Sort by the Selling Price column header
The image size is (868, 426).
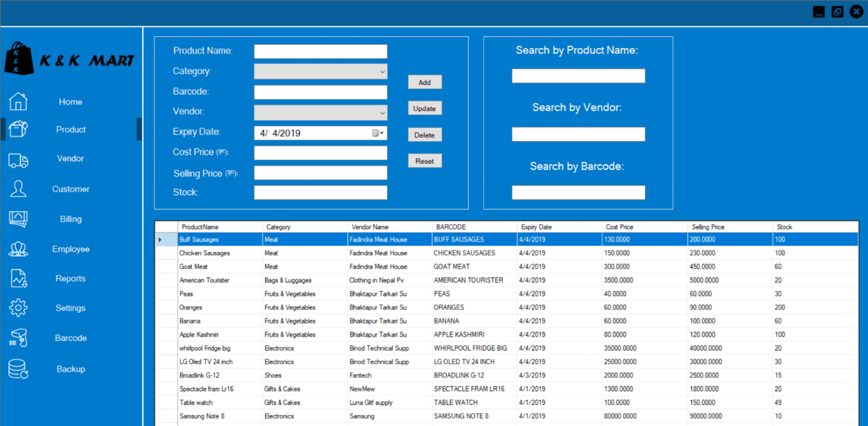pos(730,227)
